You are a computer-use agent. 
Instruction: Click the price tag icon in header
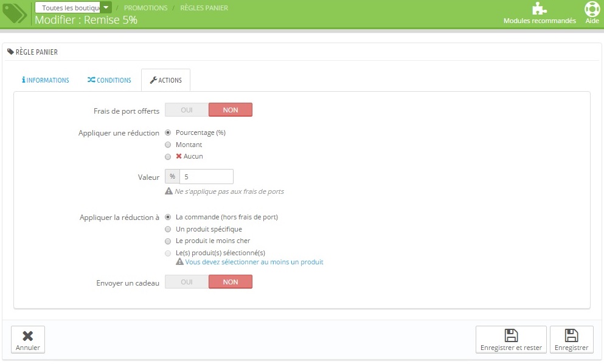[x=14, y=14]
